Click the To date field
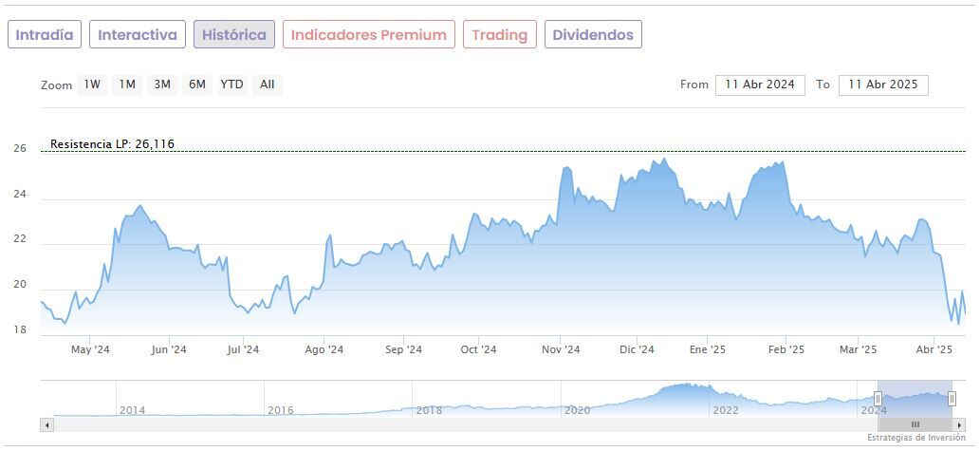This screenshot has width=980, height=451. click(x=883, y=85)
